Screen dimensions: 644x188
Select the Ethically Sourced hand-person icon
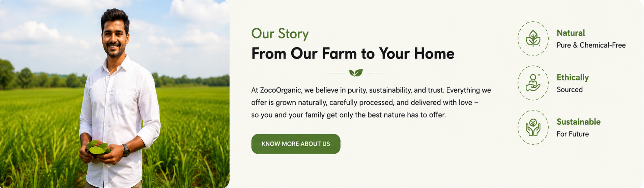click(533, 83)
